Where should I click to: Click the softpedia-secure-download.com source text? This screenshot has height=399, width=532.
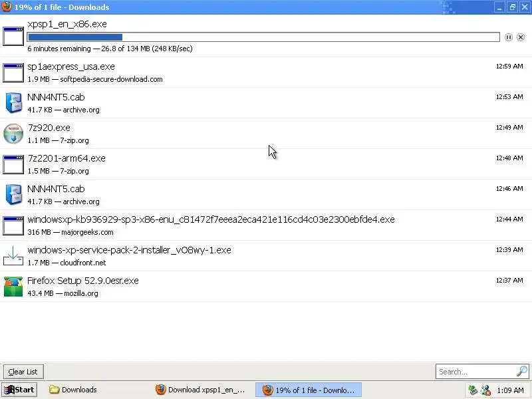[x=111, y=79]
